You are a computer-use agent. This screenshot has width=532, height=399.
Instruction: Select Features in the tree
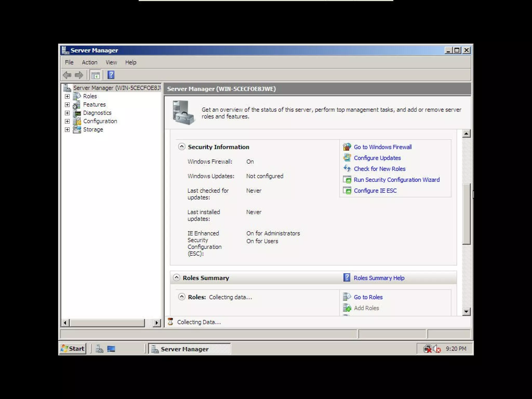point(94,104)
